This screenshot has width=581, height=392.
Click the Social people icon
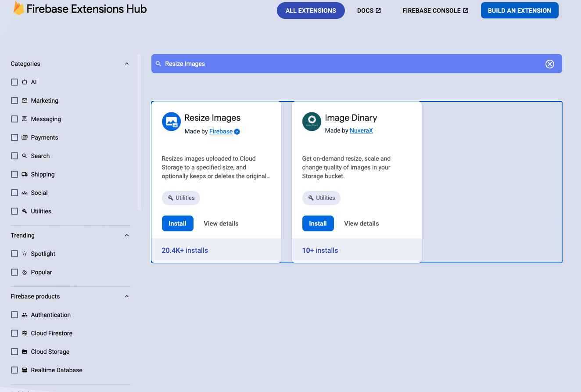25,193
